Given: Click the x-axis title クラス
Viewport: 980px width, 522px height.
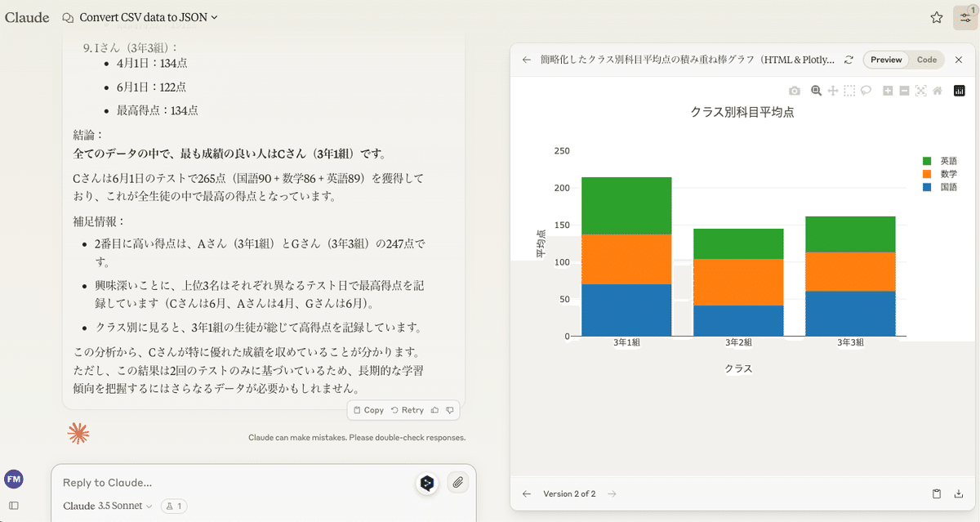Looking at the screenshot, I should tap(738, 368).
